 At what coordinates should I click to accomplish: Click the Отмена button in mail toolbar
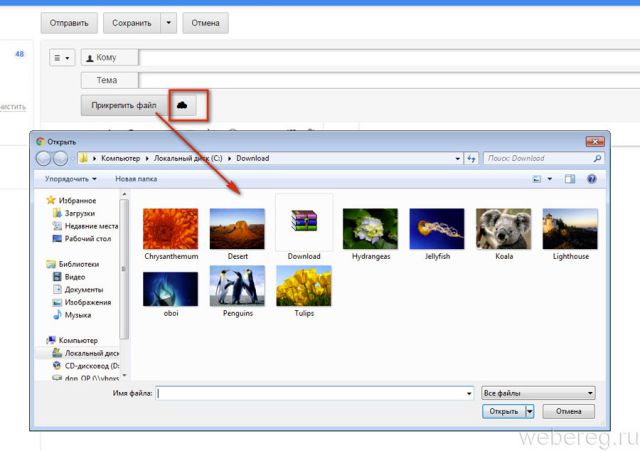(x=205, y=23)
